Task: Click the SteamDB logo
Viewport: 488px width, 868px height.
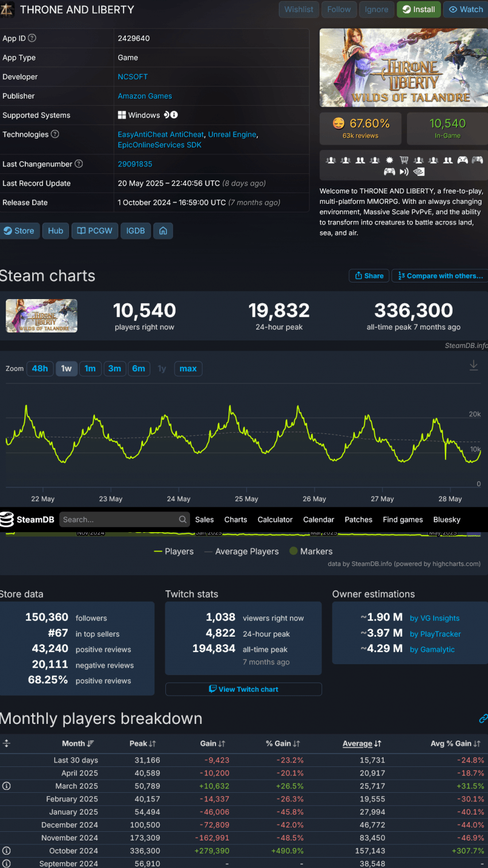Action: click(27, 520)
